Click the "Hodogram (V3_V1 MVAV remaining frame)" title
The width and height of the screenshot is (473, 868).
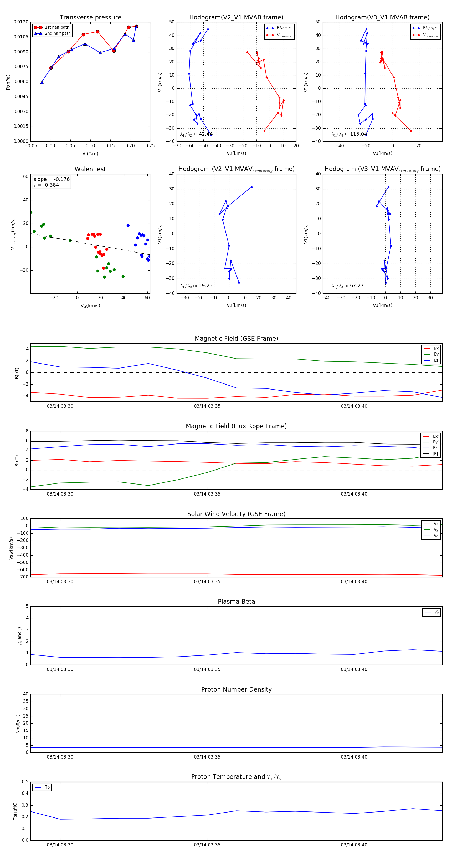[382, 169]
